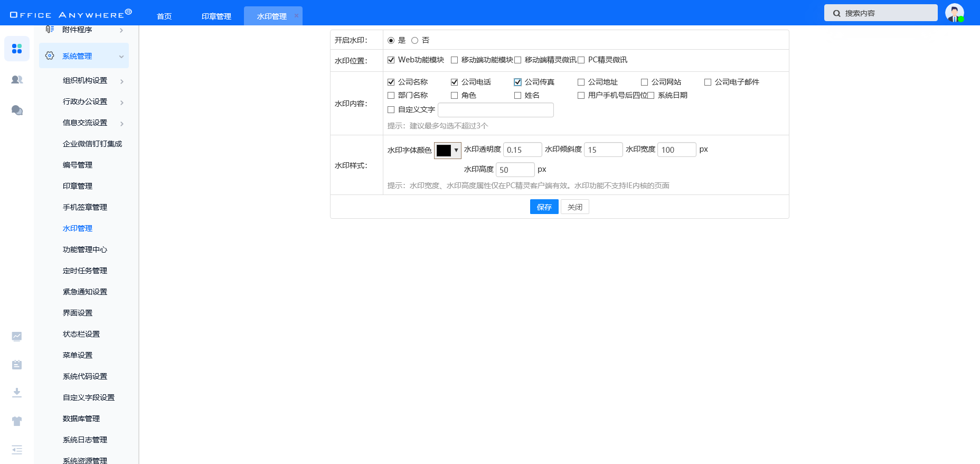Image resolution: width=980 pixels, height=464 pixels.
Task: Click the user avatar in top right
Action: pos(954,13)
